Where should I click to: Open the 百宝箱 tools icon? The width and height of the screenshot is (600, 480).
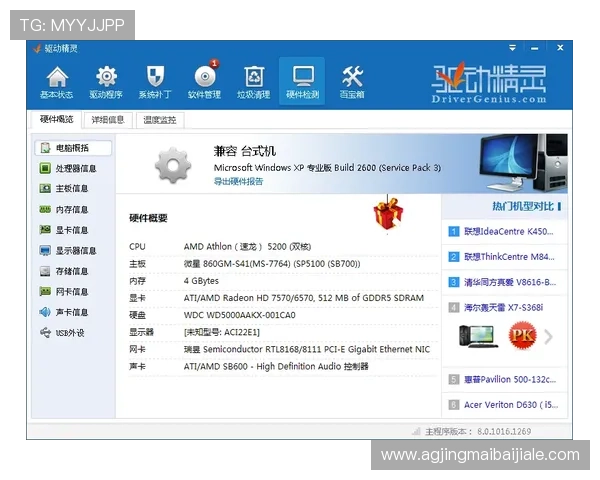[352, 82]
